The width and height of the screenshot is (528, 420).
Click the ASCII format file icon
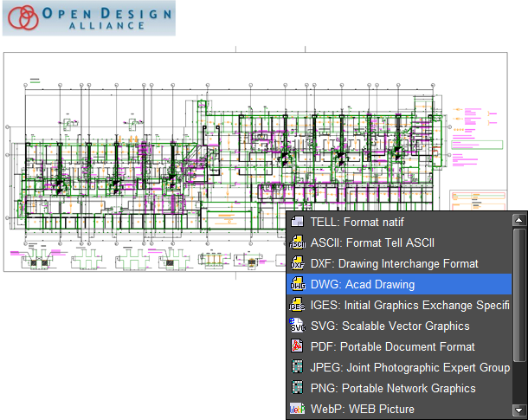(297, 242)
